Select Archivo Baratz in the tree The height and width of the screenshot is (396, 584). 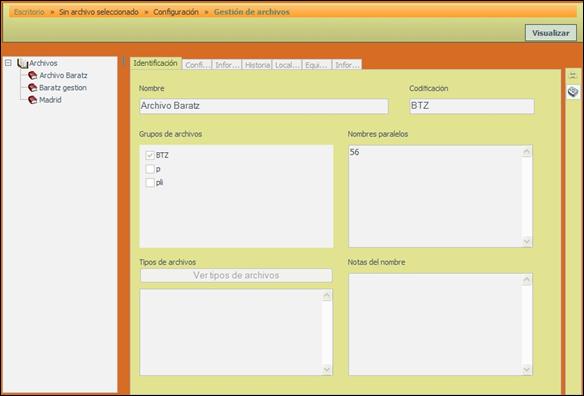[x=63, y=75]
